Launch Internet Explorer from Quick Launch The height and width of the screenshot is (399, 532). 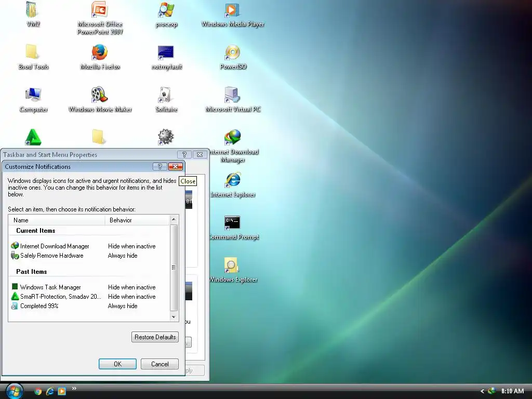tap(50, 391)
